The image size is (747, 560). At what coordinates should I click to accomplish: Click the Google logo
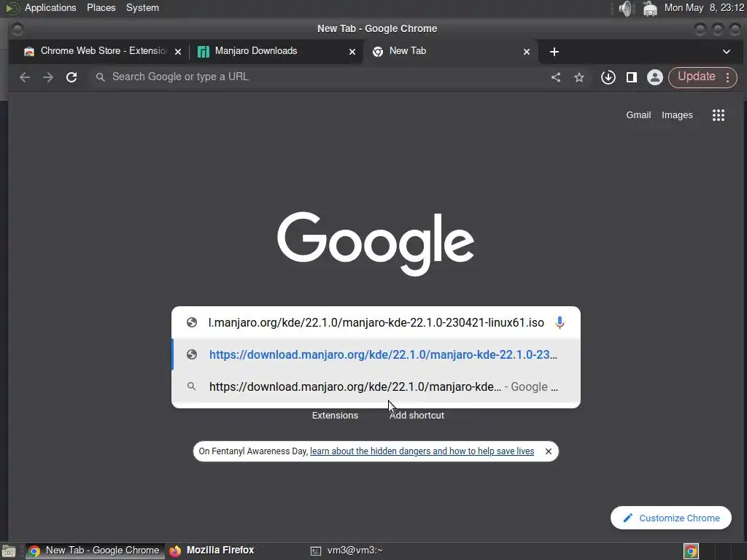pyautogui.click(x=376, y=244)
